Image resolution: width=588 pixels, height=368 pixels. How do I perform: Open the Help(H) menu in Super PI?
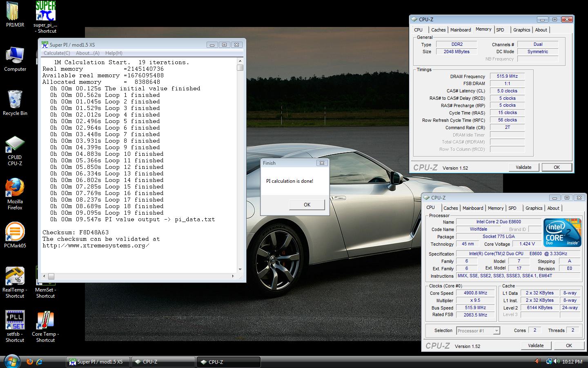[x=114, y=53]
